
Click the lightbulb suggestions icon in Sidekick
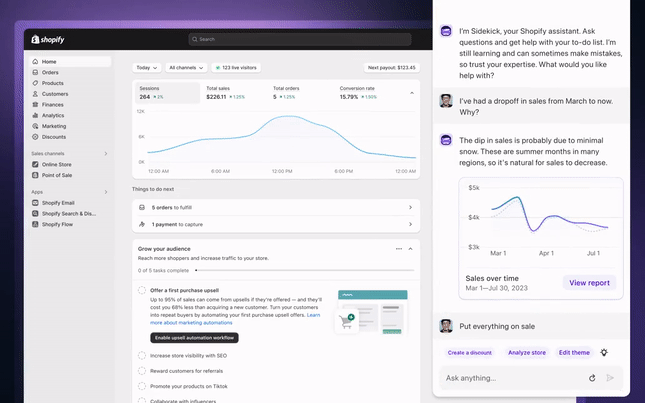point(604,352)
